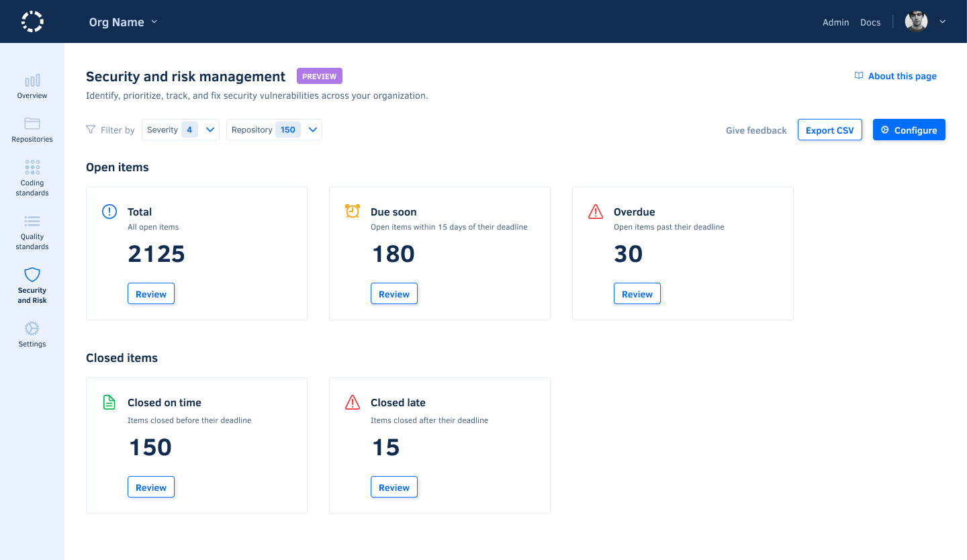
Task: Click the Export CSV button
Action: (x=829, y=130)
